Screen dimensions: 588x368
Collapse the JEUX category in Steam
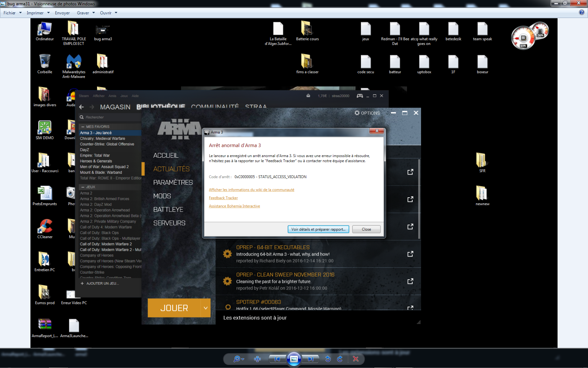point(83,187)
